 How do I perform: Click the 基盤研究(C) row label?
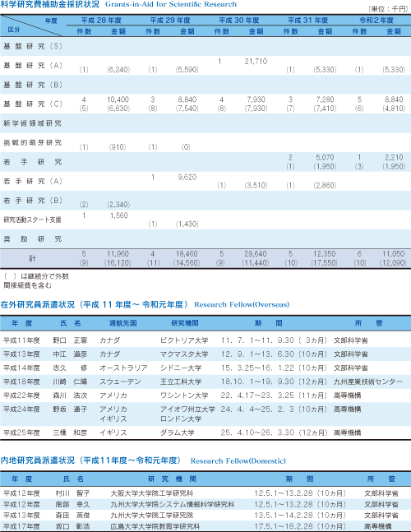click(33, 104)
